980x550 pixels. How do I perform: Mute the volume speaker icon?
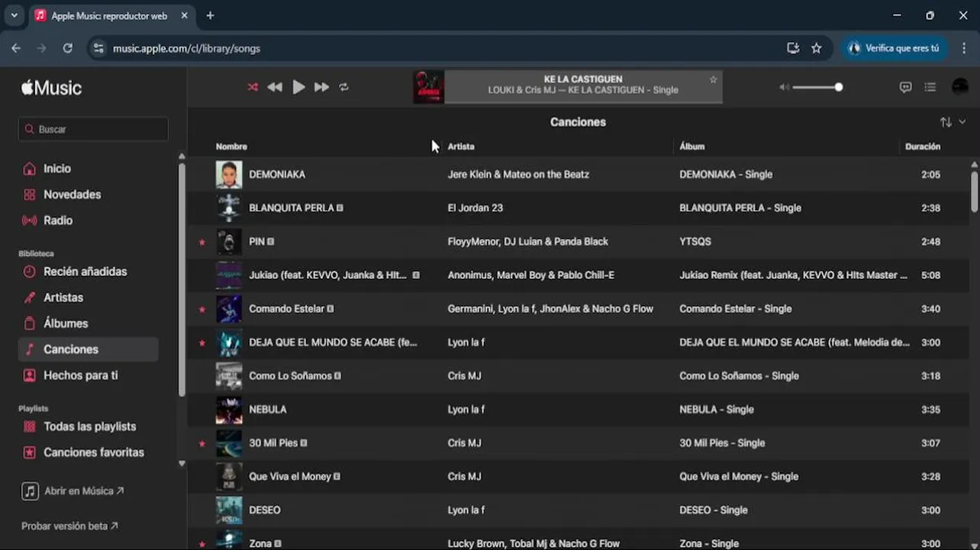[784, 87]
